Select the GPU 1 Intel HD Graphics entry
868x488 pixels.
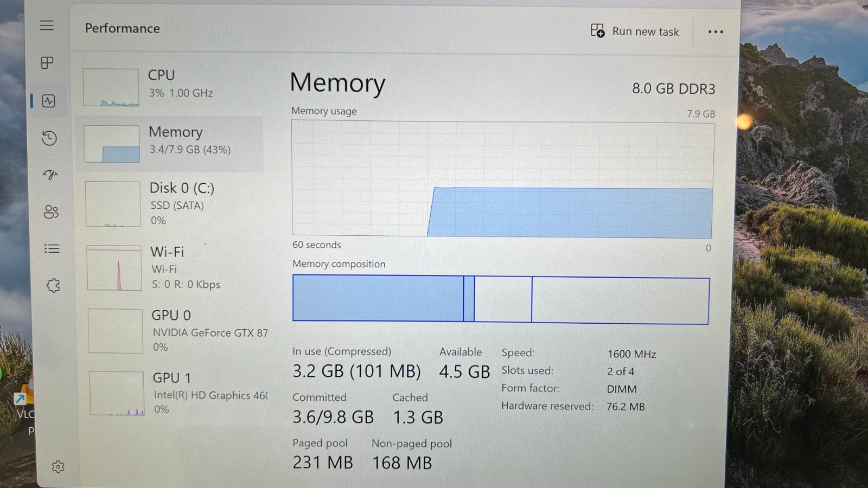(178, 393)
